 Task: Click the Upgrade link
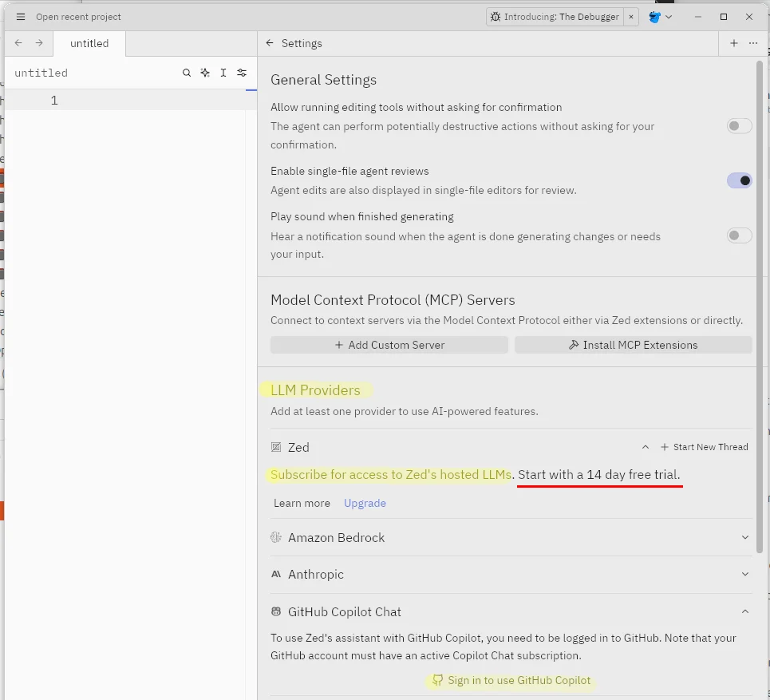[365, 503]
